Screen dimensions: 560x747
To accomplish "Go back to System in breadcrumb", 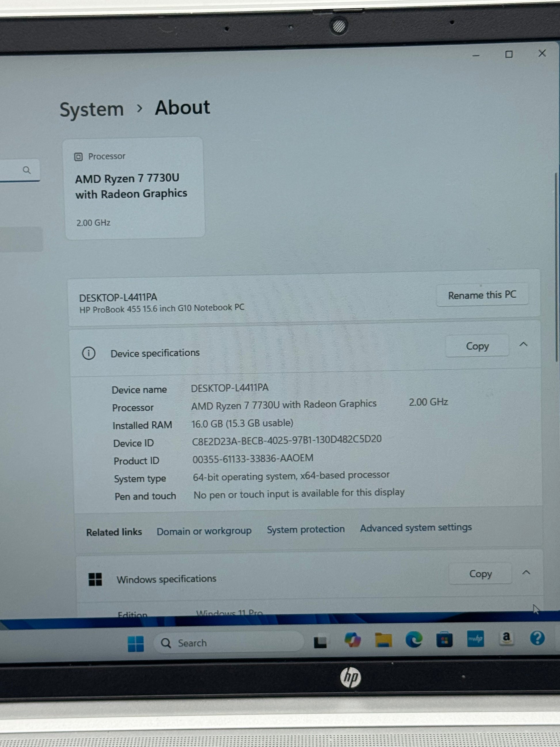I will pos(92,110).
